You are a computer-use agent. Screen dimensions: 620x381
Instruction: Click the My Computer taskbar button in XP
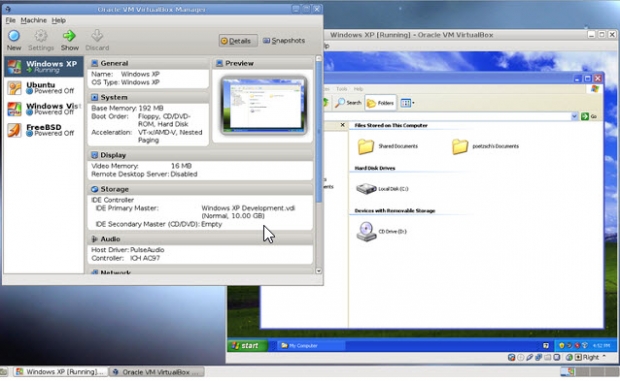tap(311, 345)
